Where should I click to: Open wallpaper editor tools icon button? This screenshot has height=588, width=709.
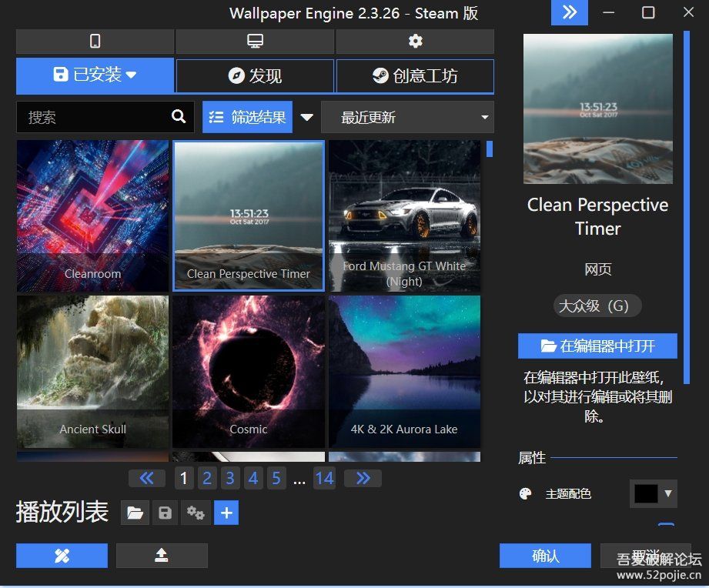[62, 556]
